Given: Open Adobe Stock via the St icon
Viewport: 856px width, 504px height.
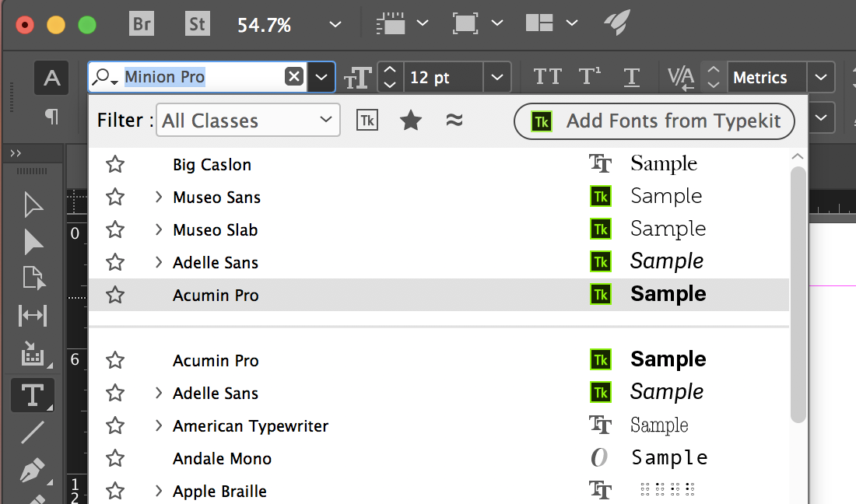Looking at the screenshot, I should coord(198,24).
